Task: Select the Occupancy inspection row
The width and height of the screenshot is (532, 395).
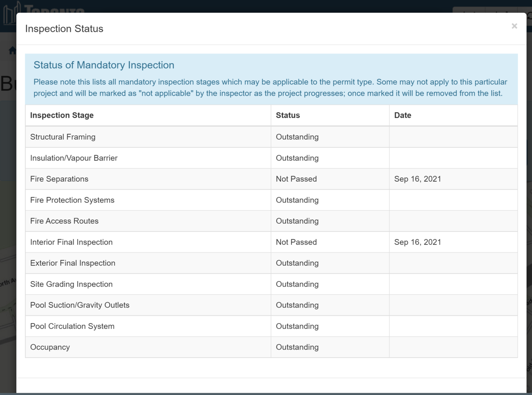Action: coord(271,347)
